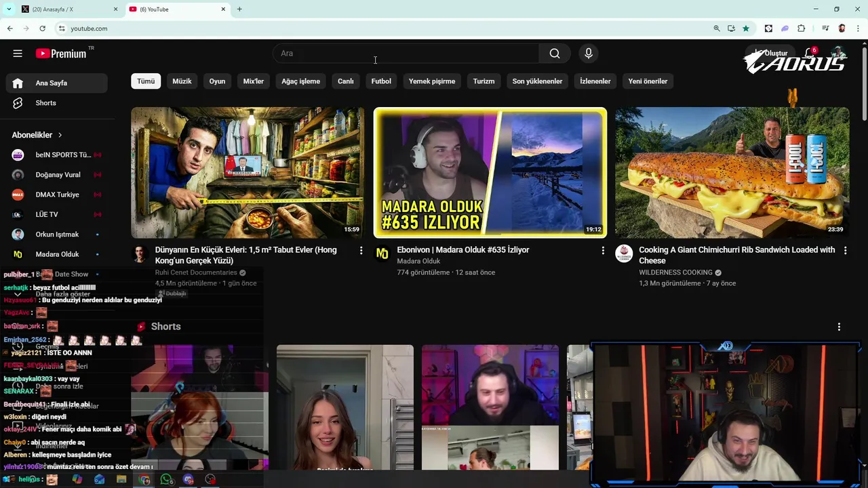868x488 pixels.
Task: Open the YouTube hamburger guide menu
Action: tap(18, 54)
